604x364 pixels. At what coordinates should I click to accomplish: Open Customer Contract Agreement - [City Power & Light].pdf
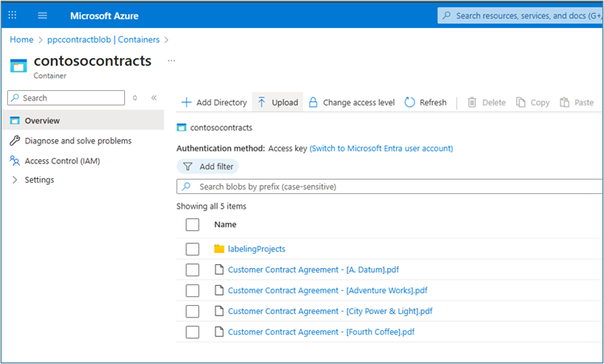330,312
